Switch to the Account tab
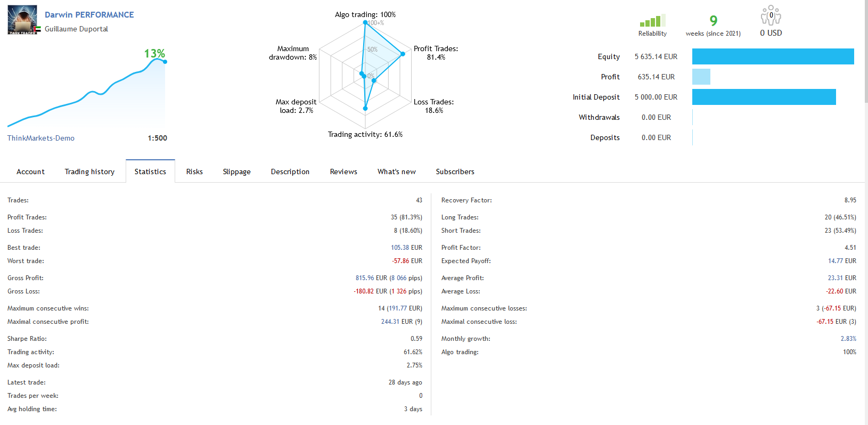Viewport: 868px width, 425px height. click(30, 171)
